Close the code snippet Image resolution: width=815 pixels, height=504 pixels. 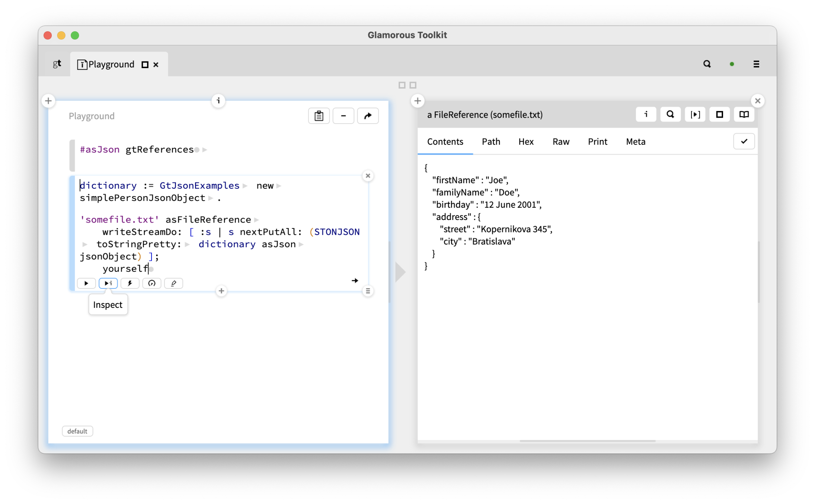[368, 176]
